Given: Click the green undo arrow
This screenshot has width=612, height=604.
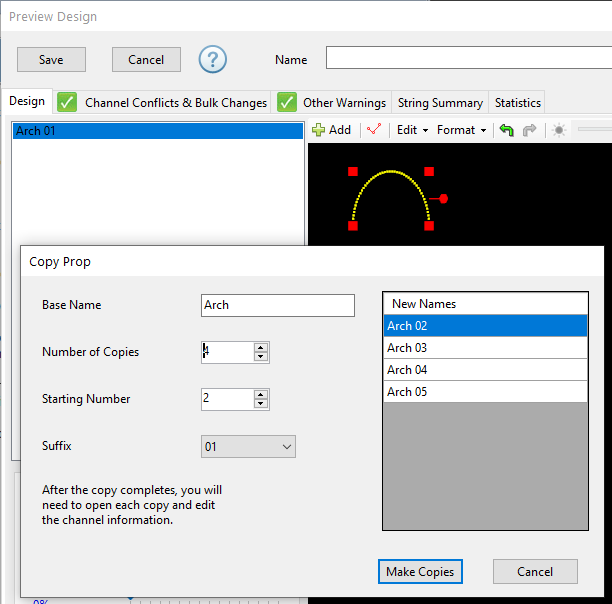Looking at the screenshot, I should 507,130.
